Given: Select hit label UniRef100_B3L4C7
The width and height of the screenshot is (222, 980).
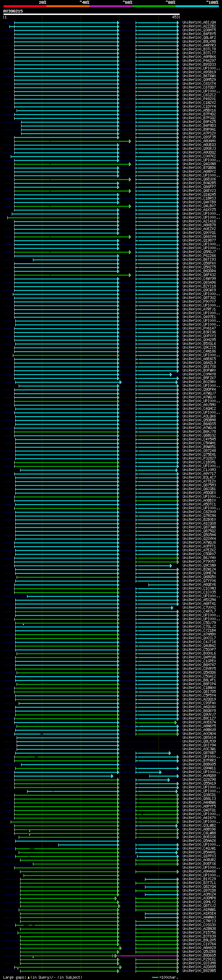Looking at the screenshot, I should point(199,477).
